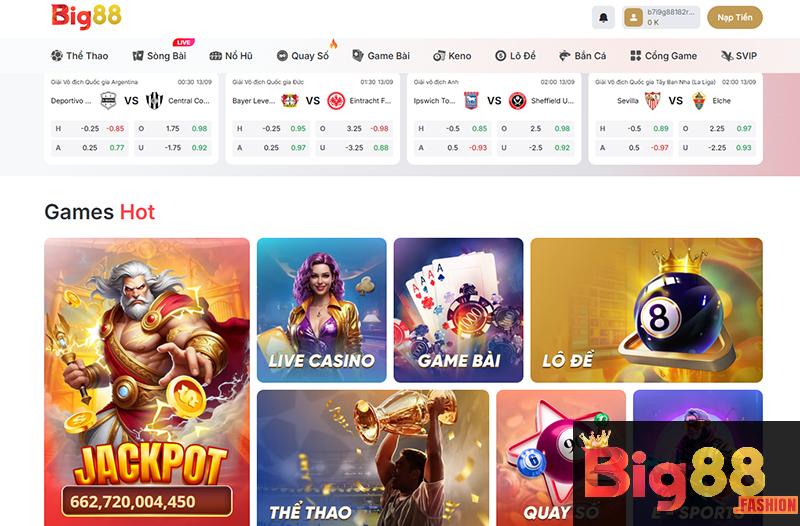
Task: Open the Live Casino game tile
Action: [321, 310]
